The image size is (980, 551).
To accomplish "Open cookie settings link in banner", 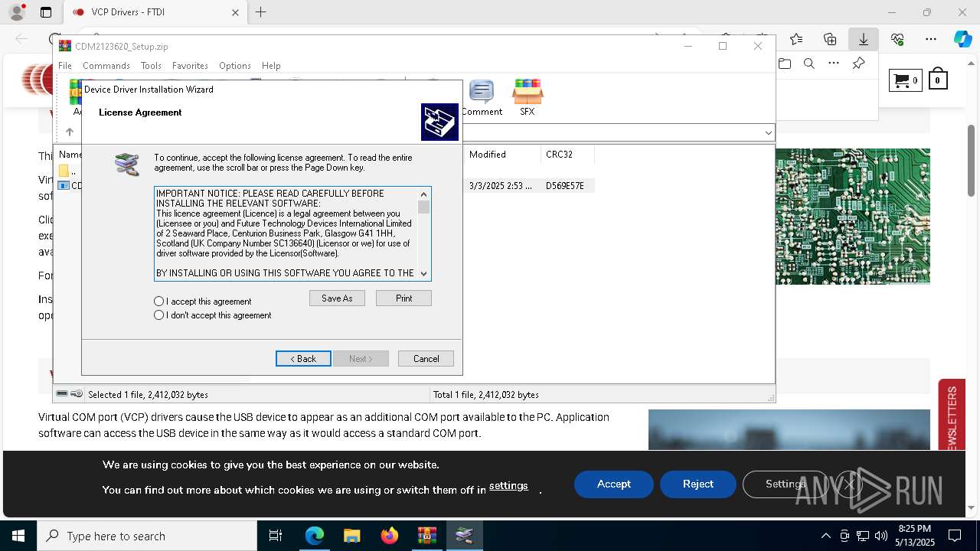I will pyautogui.click(x=508, y=486).
